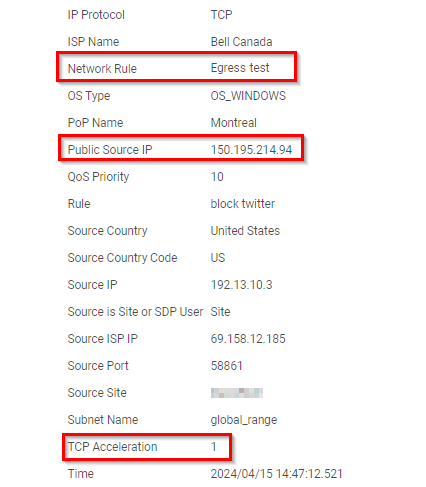Click the Source ISP IP 69.158.12.185
This screenshot has width=426, height=487.
248,339
